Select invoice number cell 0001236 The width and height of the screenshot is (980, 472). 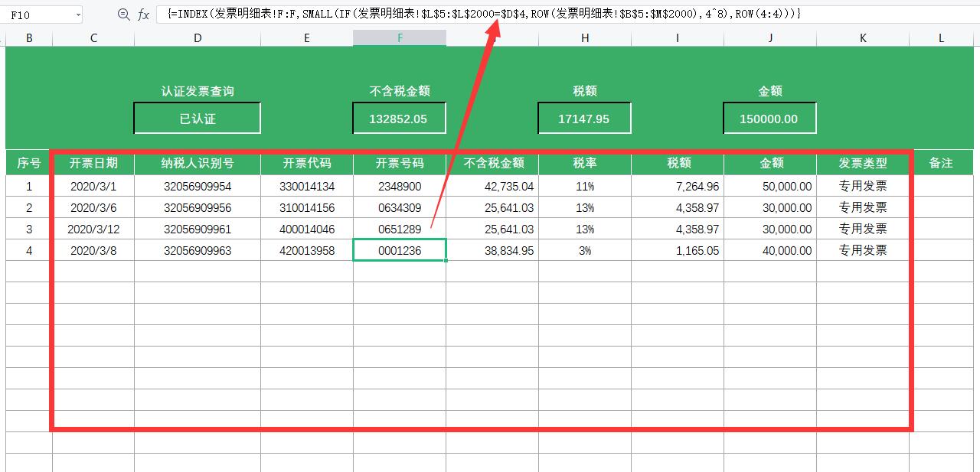click(399, 250)
